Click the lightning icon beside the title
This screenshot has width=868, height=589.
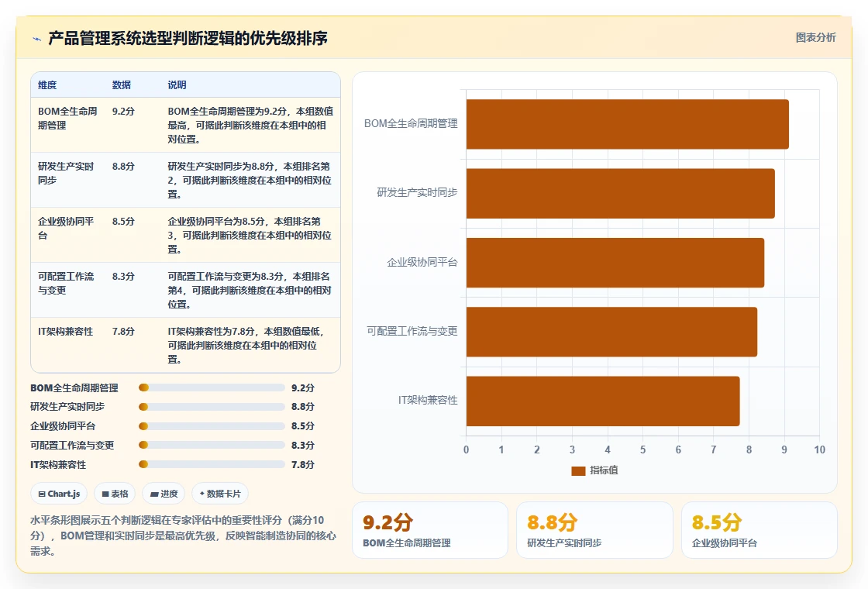(37, 39)
